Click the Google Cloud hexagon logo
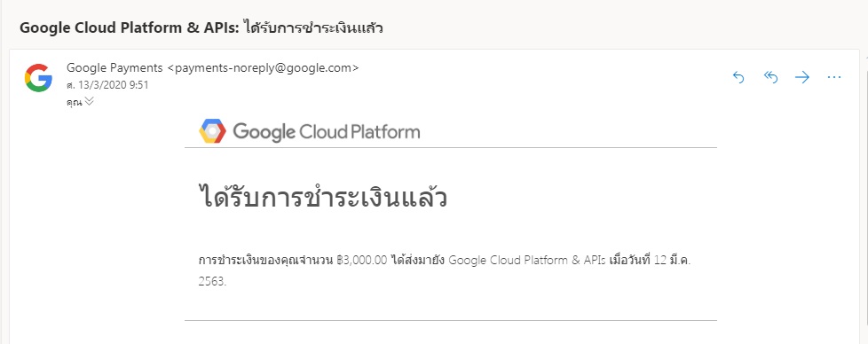The image size is (868, 344). coord(213,131)
